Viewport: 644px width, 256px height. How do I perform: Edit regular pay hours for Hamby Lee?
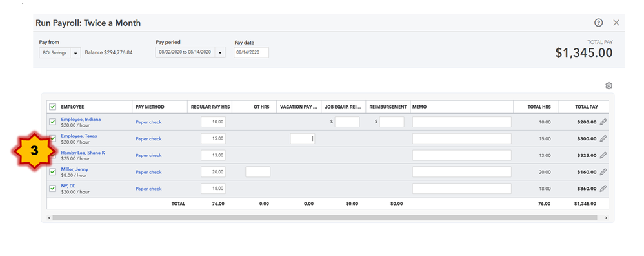(213, 155)
